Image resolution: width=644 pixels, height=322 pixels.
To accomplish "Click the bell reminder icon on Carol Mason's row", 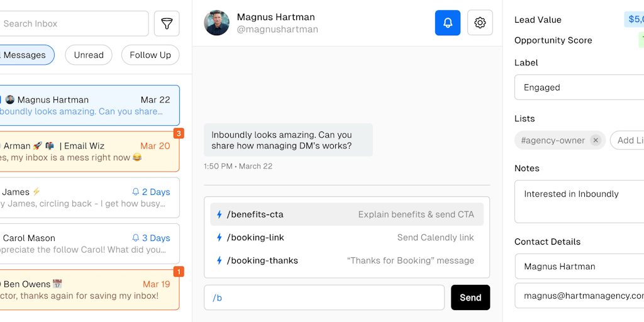I will pos(136,238).
